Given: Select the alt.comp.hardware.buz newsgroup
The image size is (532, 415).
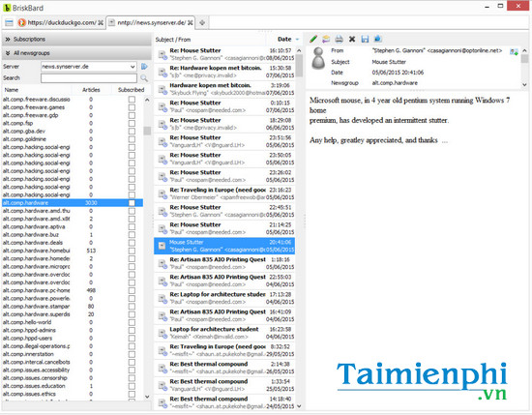Looking at the screenshot, I should click(73, 234).
